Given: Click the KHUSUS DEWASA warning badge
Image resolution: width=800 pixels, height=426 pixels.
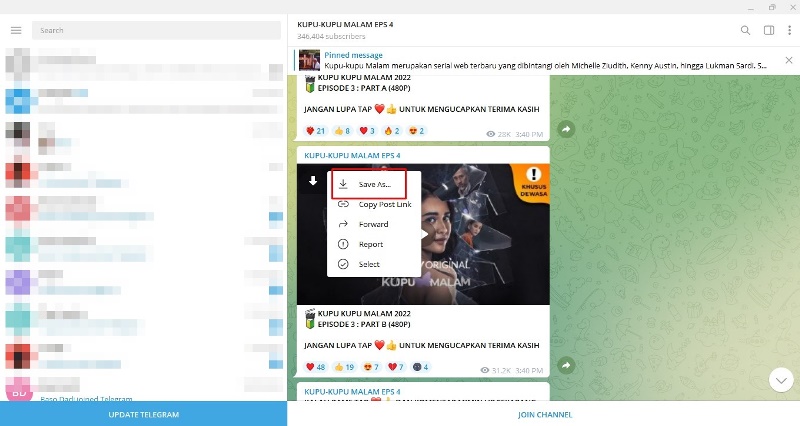Looking at the screenshot, I should [533, 183].
